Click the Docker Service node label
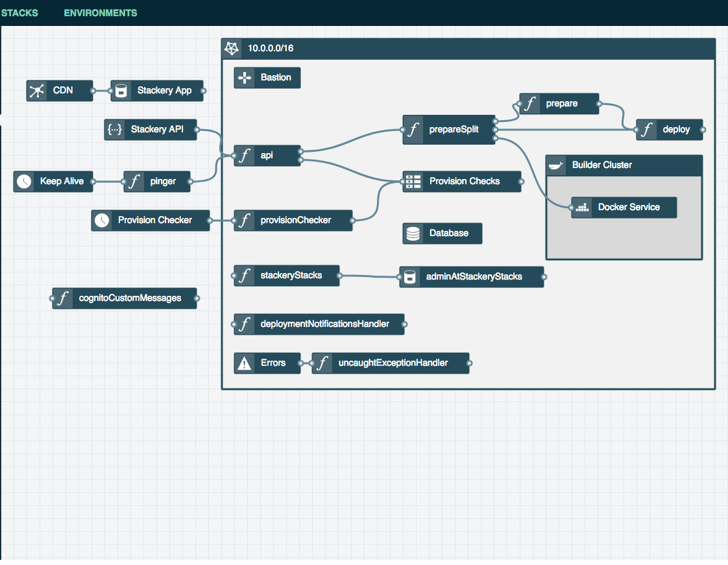Viewport: 728px width, 565px height. 629,208
